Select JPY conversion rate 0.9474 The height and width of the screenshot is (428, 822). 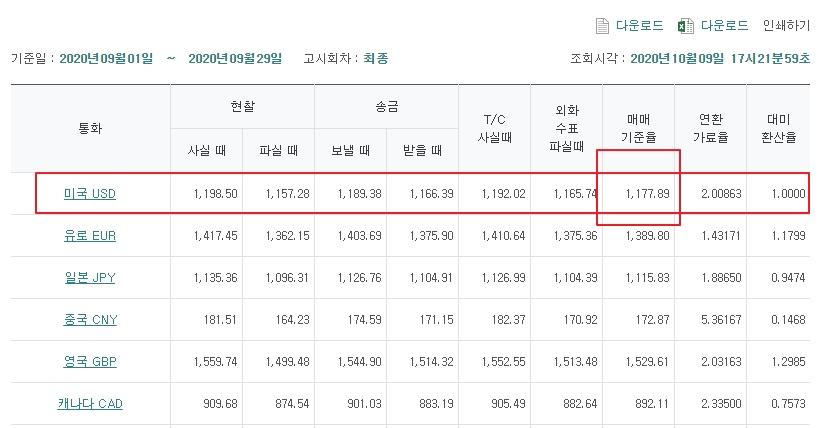pyautogui.click(x=788, y=277)
